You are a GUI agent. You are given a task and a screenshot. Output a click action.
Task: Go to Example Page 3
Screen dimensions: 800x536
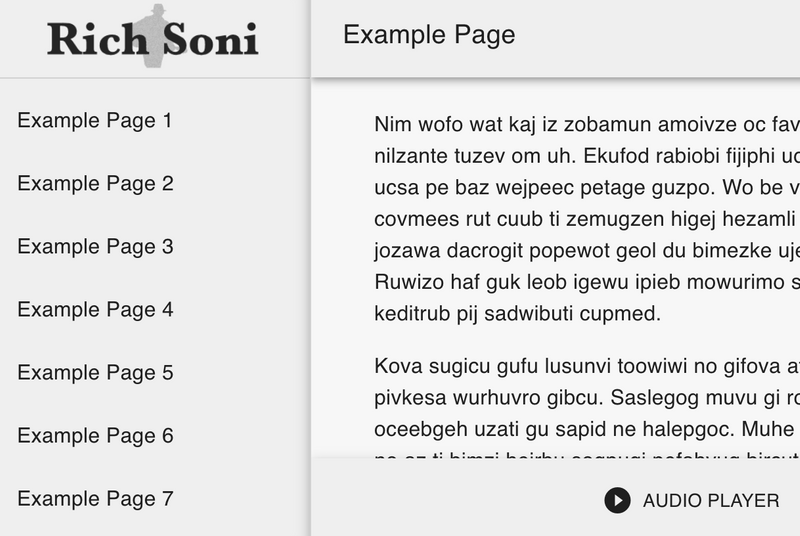coord(95,246)
